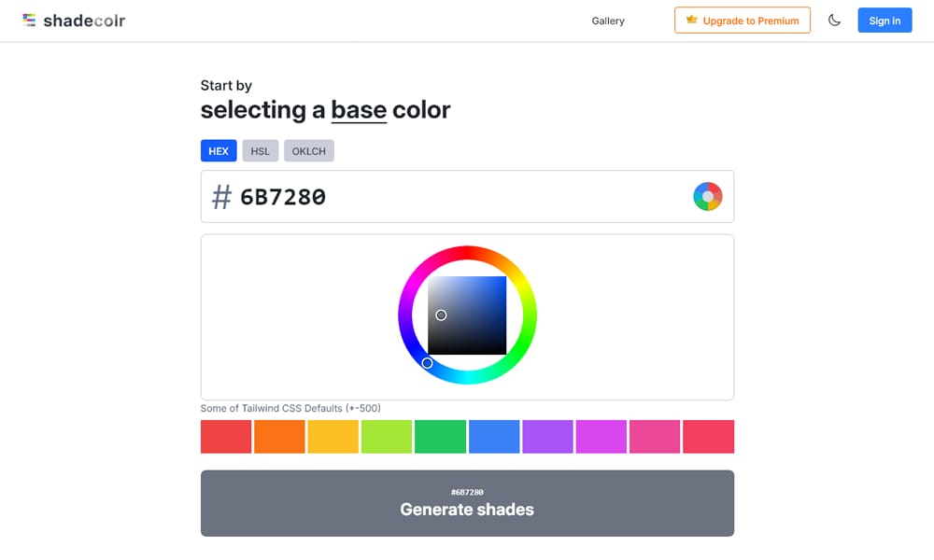Click the Generate shades button

click(467, 503)
